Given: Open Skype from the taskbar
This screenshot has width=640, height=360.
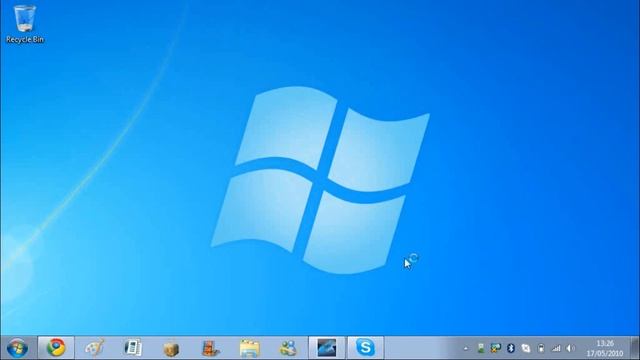Looking at the screenshot, I should 365,348.
